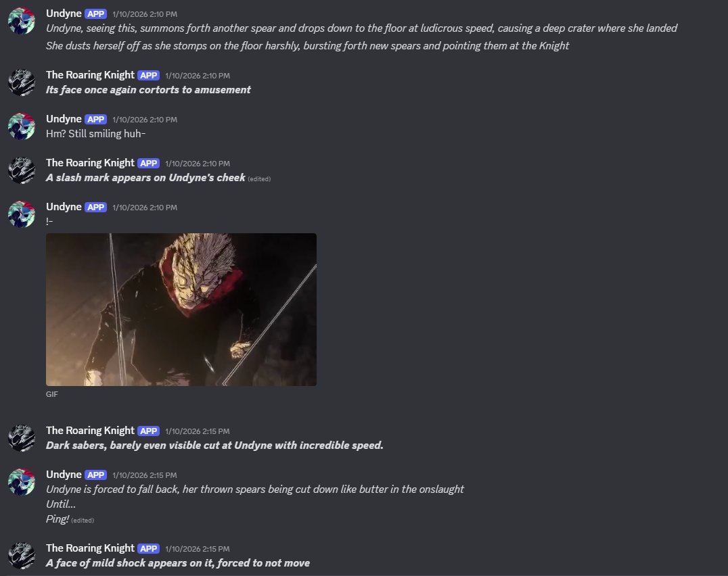Screen dimensions: 728x576
Task: Click the edited label after 'Undyne's cheek'
Action: click(x=259, y=179)
